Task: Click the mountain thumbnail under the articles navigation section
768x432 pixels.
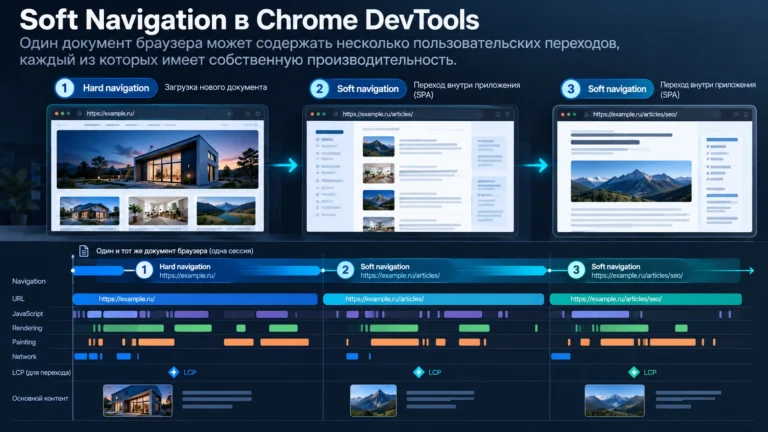Action: click(373, 400)
